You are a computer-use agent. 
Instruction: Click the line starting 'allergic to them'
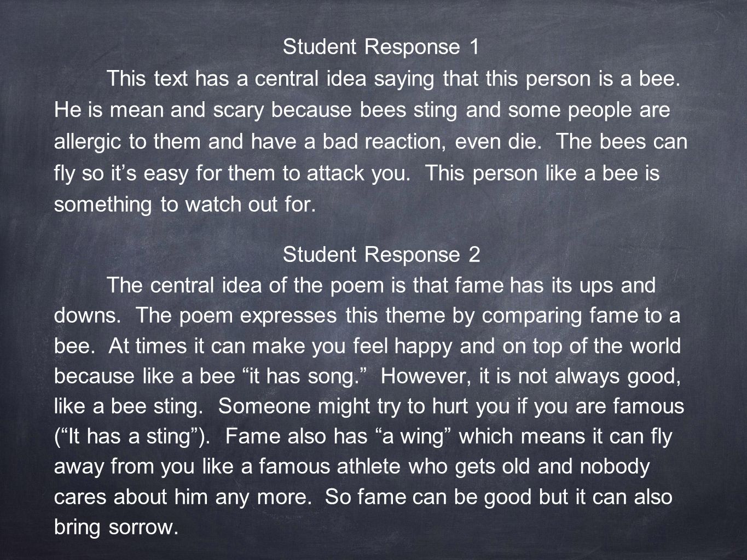[370, 142]
